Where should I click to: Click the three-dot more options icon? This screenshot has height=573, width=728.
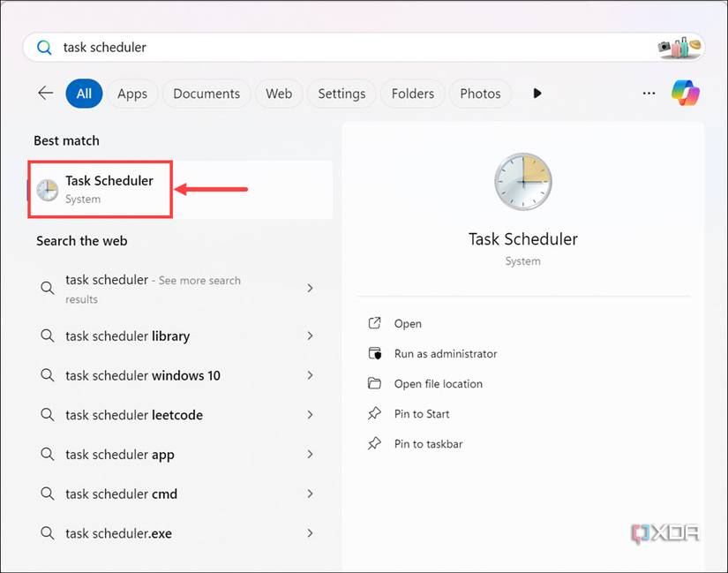[x=649, y=94]
